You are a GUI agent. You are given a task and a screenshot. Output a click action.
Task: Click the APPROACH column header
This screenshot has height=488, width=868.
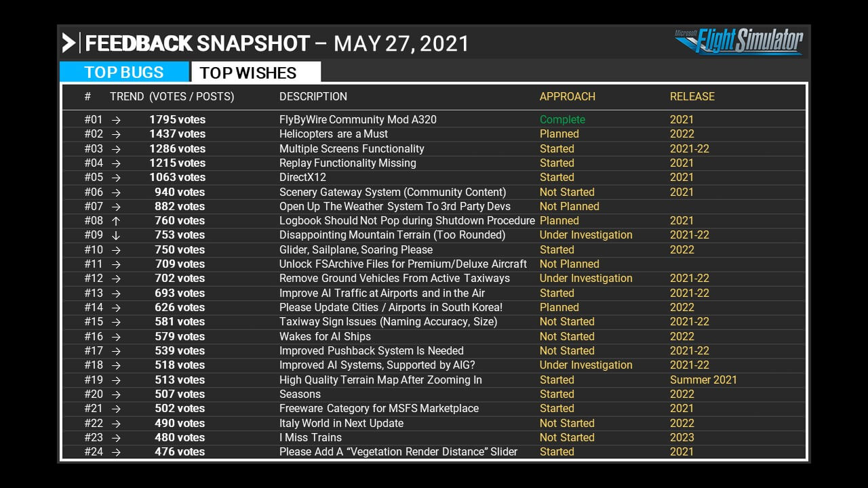tap(567, 97)
